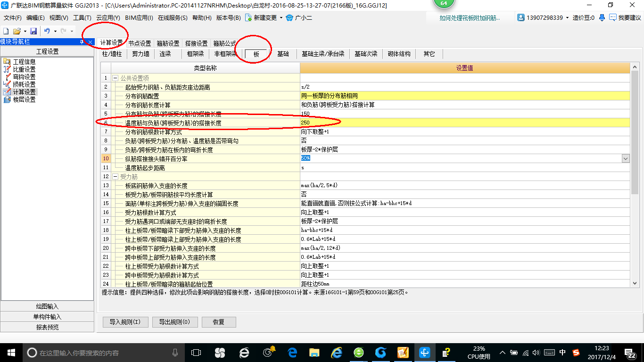Select the 板 component tab

256,54
